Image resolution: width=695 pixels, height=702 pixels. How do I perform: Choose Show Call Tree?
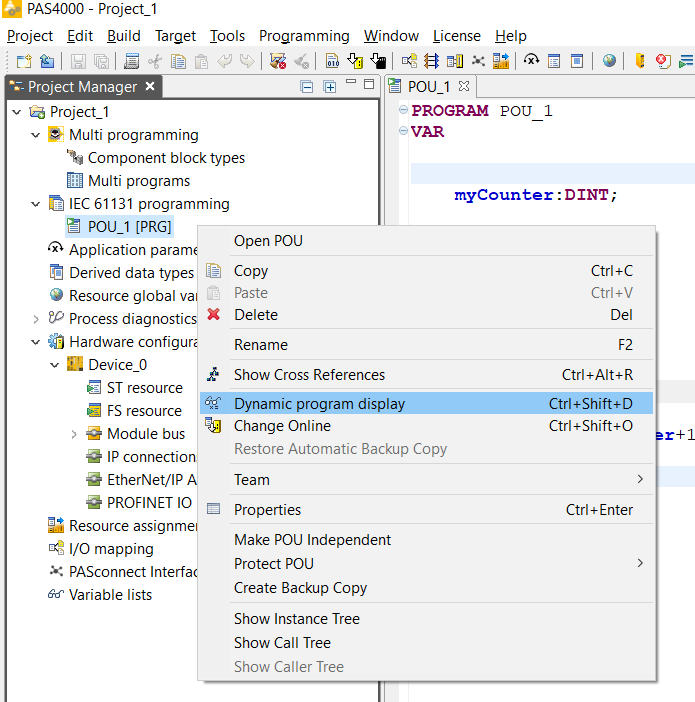click(x=426, y=643)
